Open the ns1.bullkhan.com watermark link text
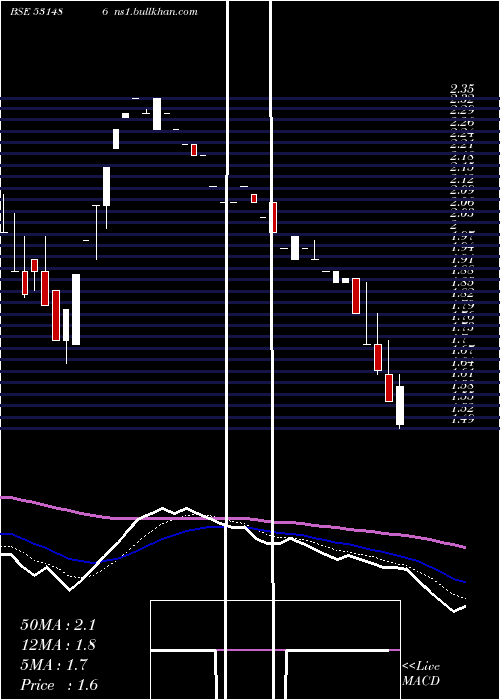This screenshot has width=500, height=700. coord(154,12)
